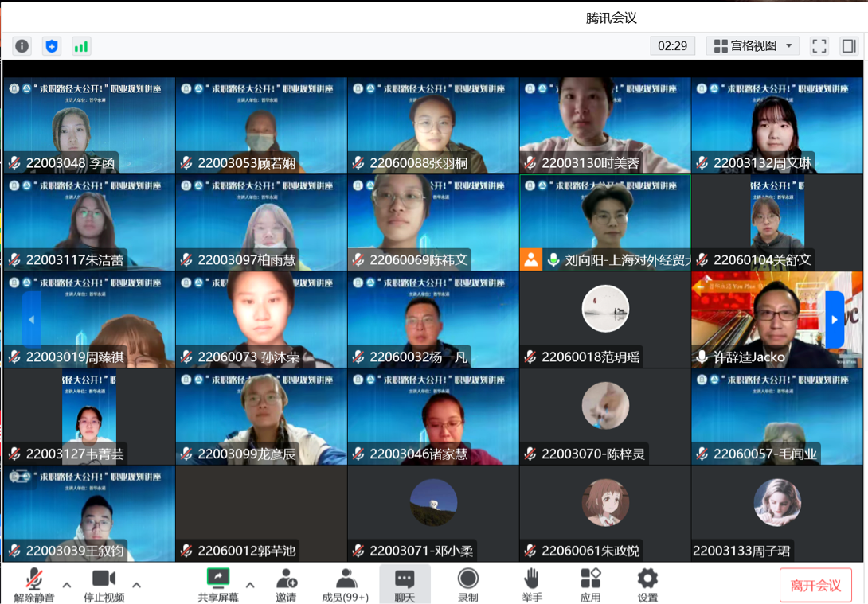Image resolution: width=868 pixels, height=604 pixels.
Task: Enter full screen mode
Action: pyautogui.click(x=819, y=46)
